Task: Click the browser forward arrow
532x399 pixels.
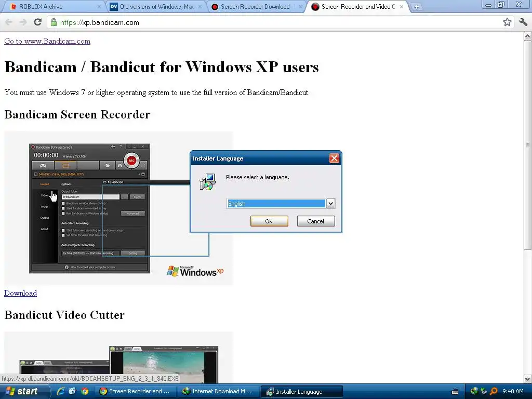Action: [23, 22]
